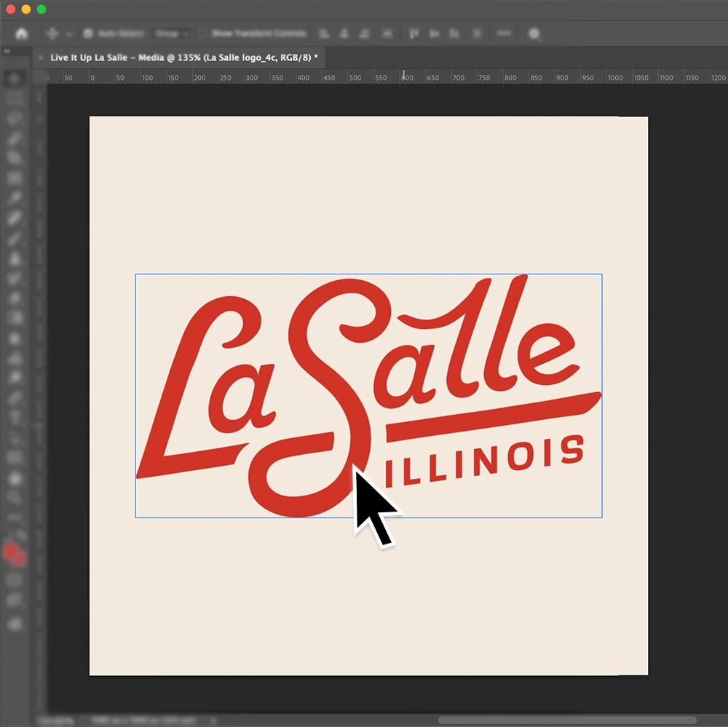
Task: Click the horizontal scrollbar at the bottom
Action: (567, 720)
